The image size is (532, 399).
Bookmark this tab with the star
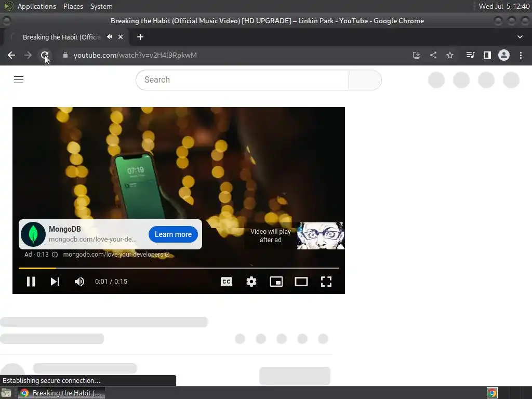(x=450, y=55)
